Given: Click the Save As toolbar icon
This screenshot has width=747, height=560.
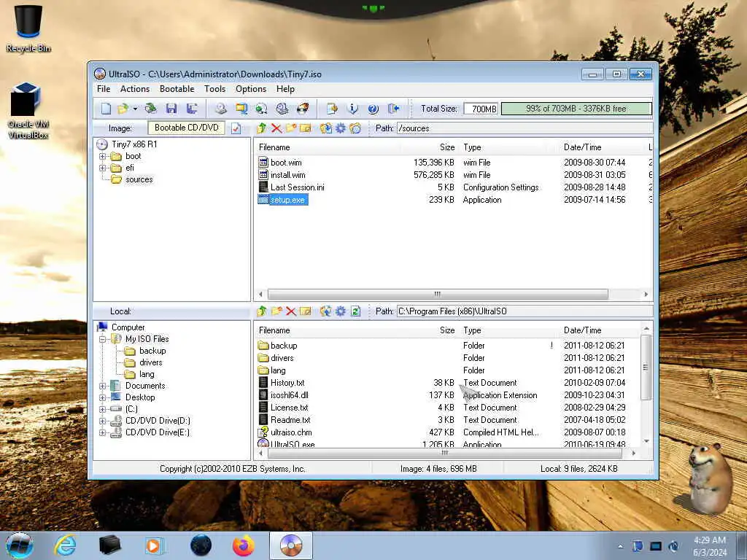Looking at the screenshot, I should point(192,109).
